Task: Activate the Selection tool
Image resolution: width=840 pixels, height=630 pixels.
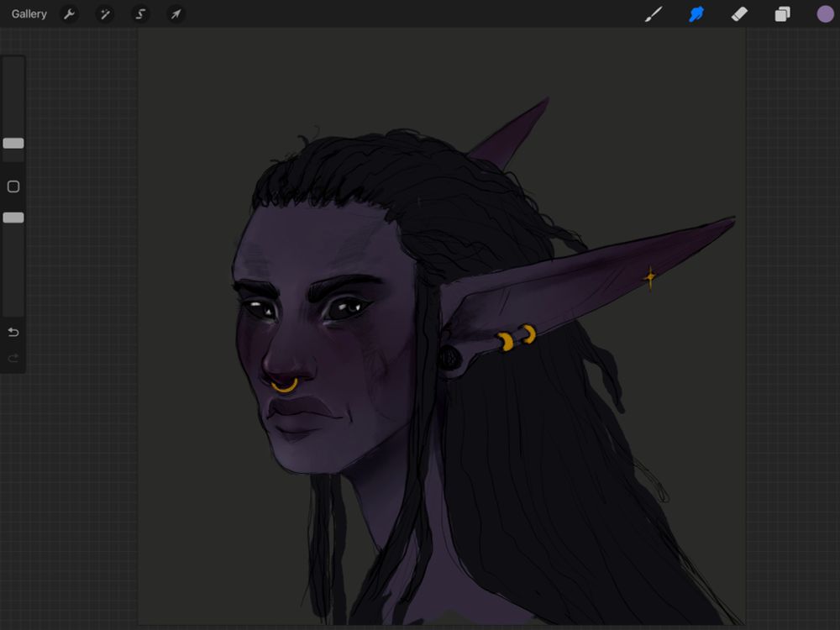Action: coord(140,14)
